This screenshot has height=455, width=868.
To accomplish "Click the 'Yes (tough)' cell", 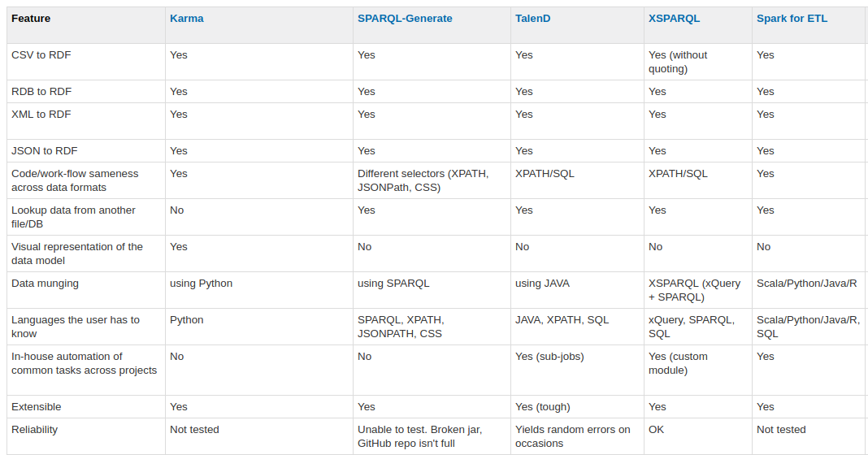I will pos(542,407).
